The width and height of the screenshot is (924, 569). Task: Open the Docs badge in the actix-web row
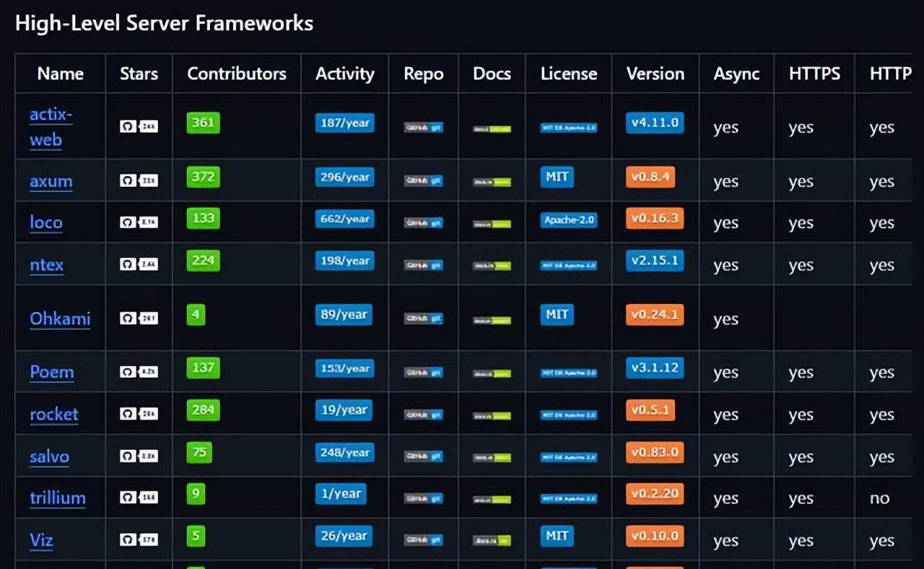[492, 129]
